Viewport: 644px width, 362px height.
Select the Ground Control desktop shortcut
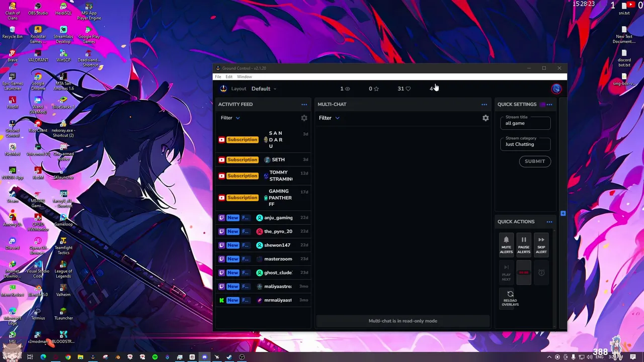click(x=13, y=129)
